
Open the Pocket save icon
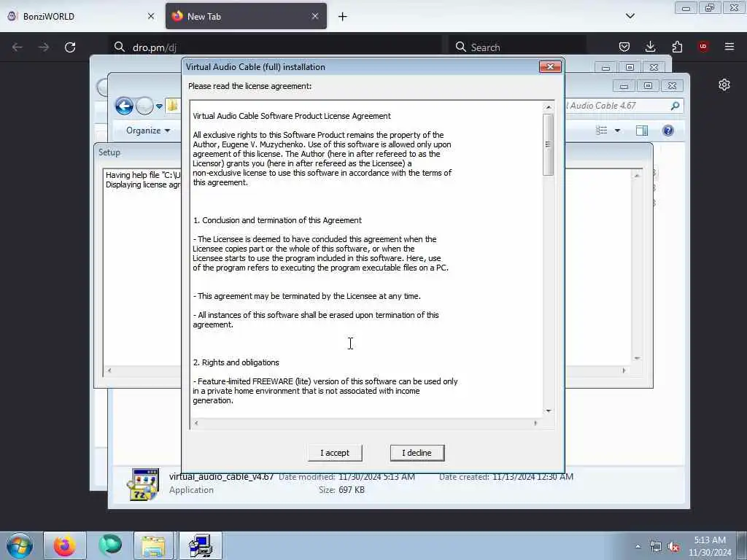pos(624,47)
